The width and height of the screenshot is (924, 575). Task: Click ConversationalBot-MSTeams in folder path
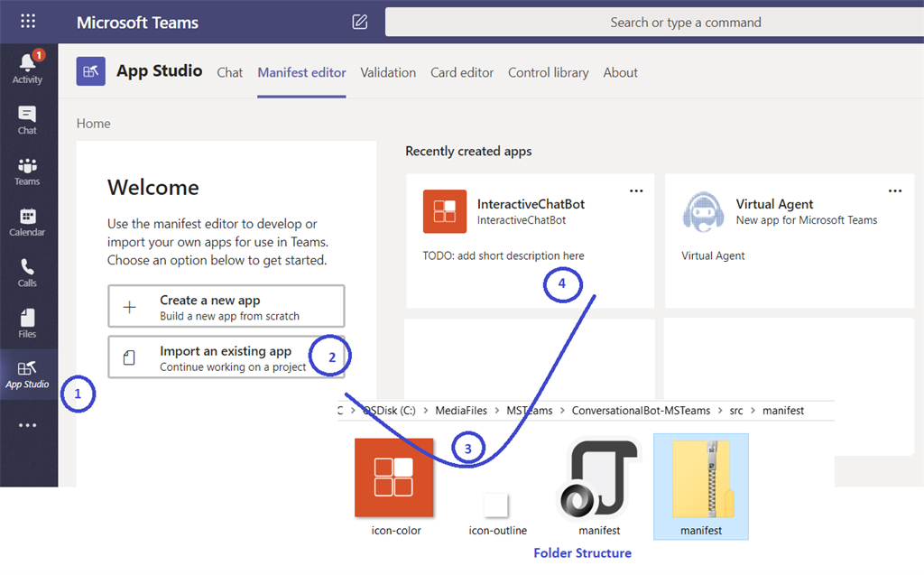click(x=641, y=411)
